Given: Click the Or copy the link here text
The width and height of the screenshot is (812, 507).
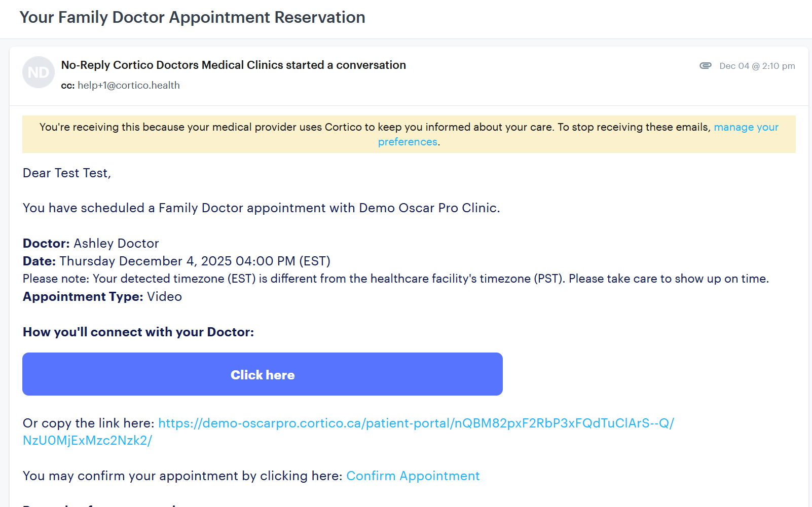Looking at the screenshot, I should [89, 423].
